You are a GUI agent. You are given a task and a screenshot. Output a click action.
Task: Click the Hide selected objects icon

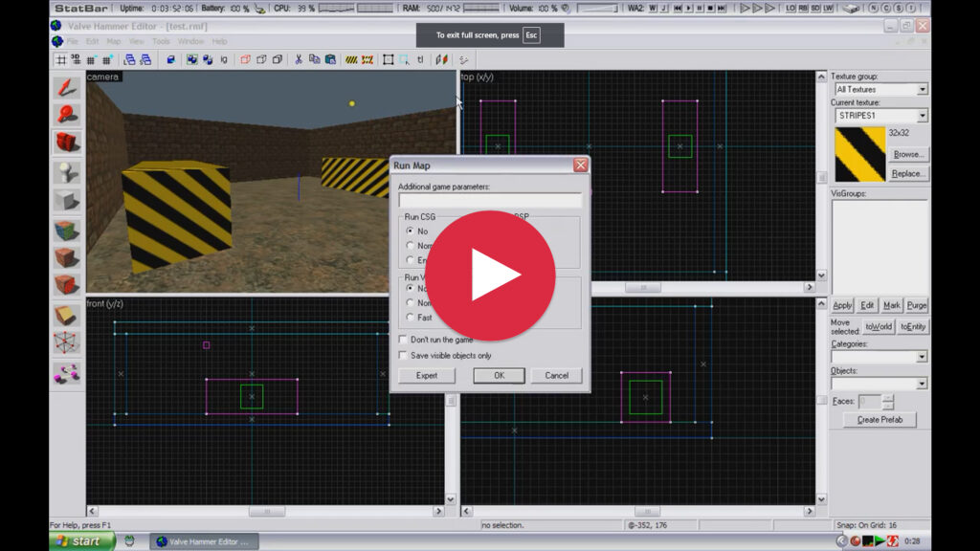245,60
